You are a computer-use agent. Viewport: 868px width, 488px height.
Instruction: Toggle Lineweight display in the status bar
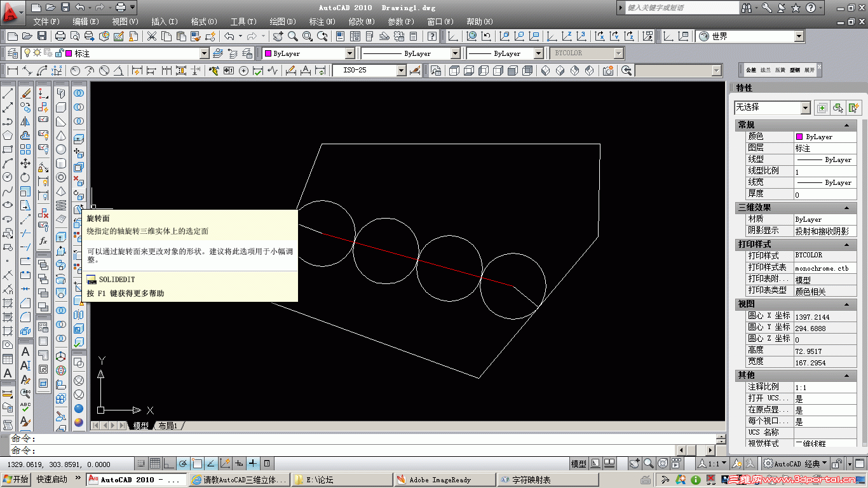[253, 463]
